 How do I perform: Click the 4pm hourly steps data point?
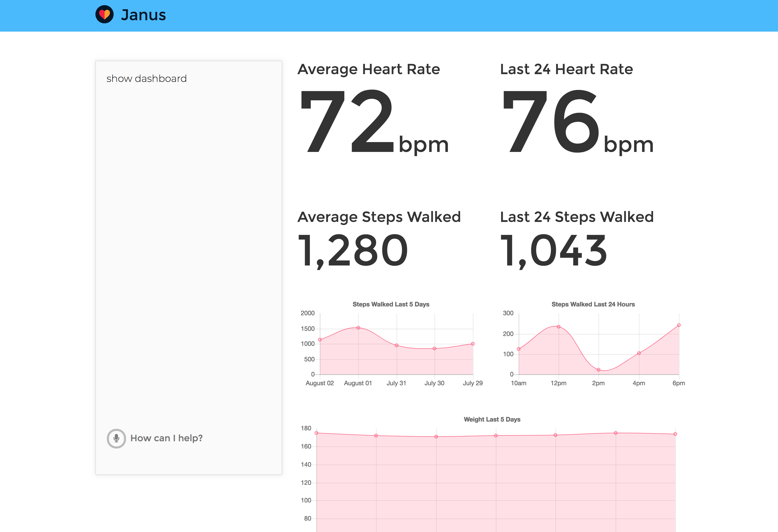point(639,353)
